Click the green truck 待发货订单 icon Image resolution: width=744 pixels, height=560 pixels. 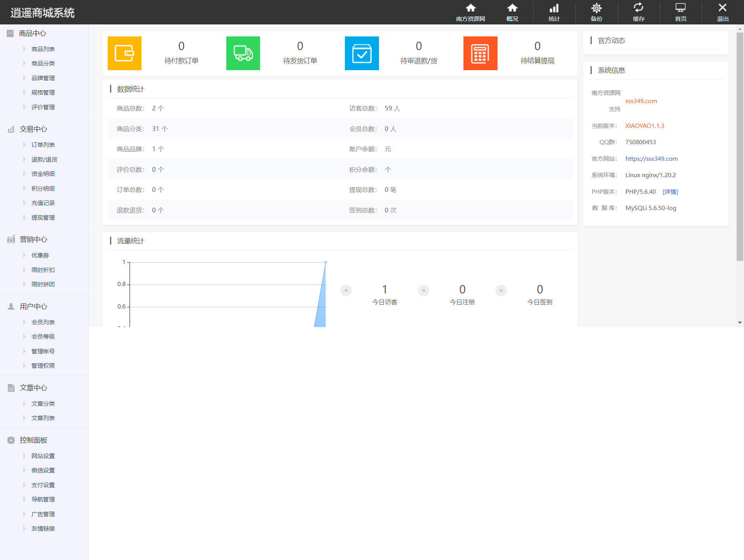pyautogui.click(x=243, y=53)
